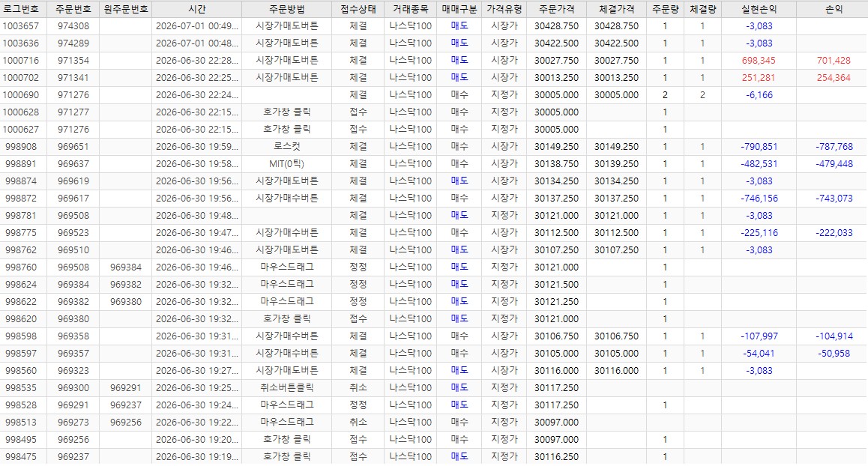This screenshot has width=868, height=466.
Task: Select the MIT(0틱) order method cell
Action: point(287,164)
